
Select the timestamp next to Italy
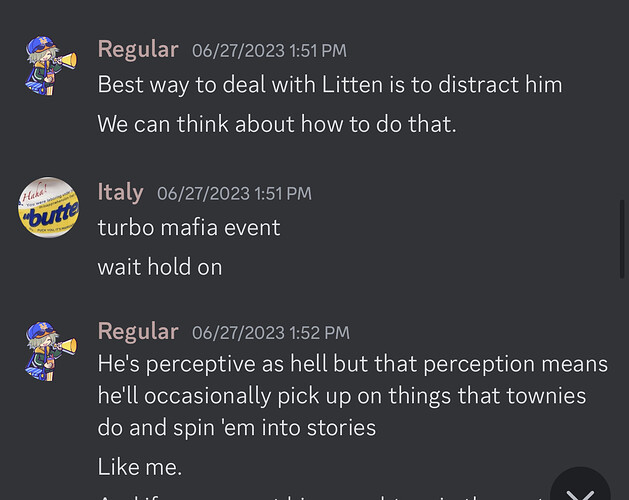(234, 194)
